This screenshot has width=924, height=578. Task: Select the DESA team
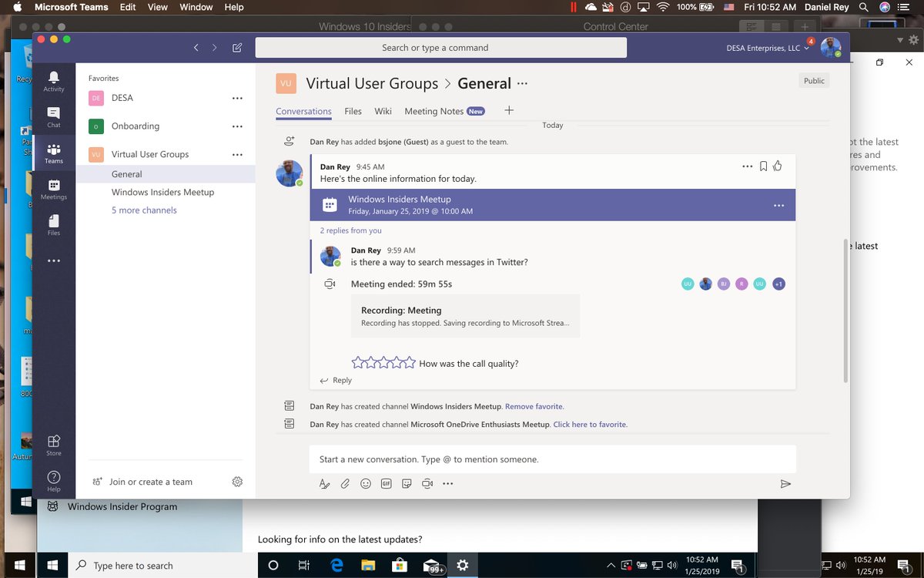(x=122, y=98)
